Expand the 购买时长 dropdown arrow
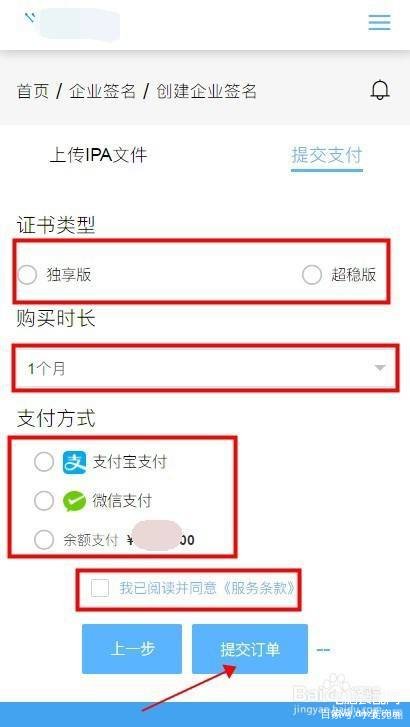This screenshot has width=410, height=727. click(x=380, y=368)
